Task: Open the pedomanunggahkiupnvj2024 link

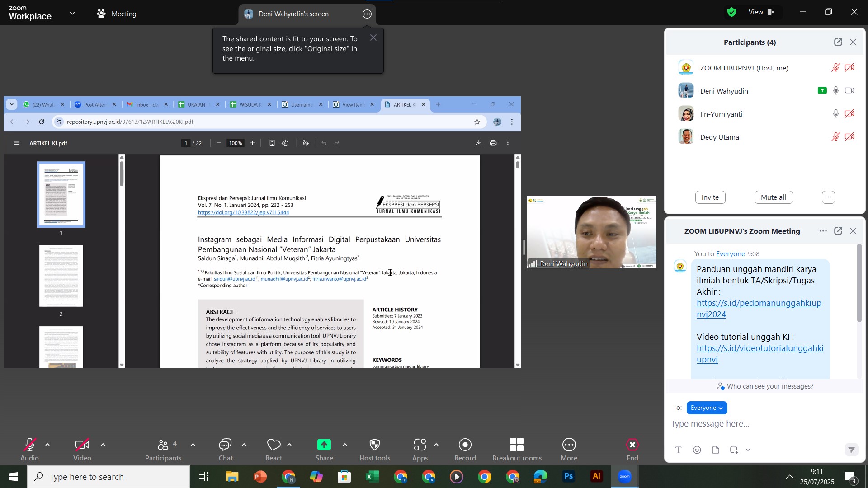Action: (x=759, y=309)
